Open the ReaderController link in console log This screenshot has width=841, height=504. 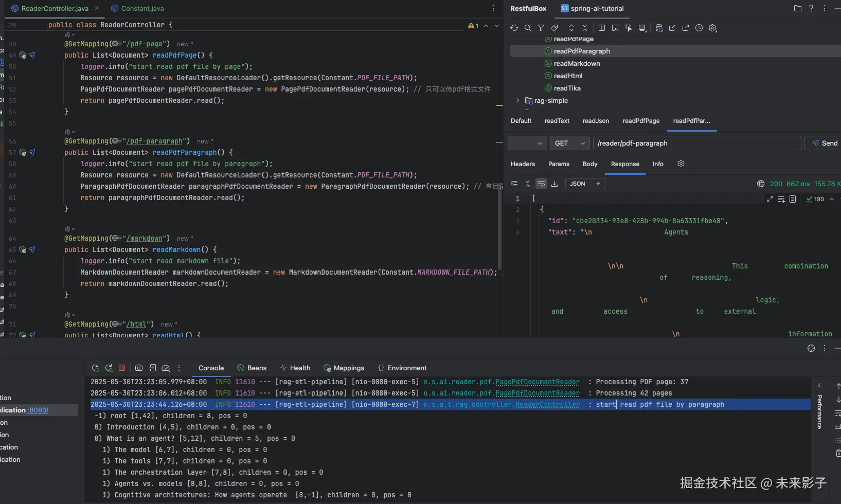pos(547,404)
